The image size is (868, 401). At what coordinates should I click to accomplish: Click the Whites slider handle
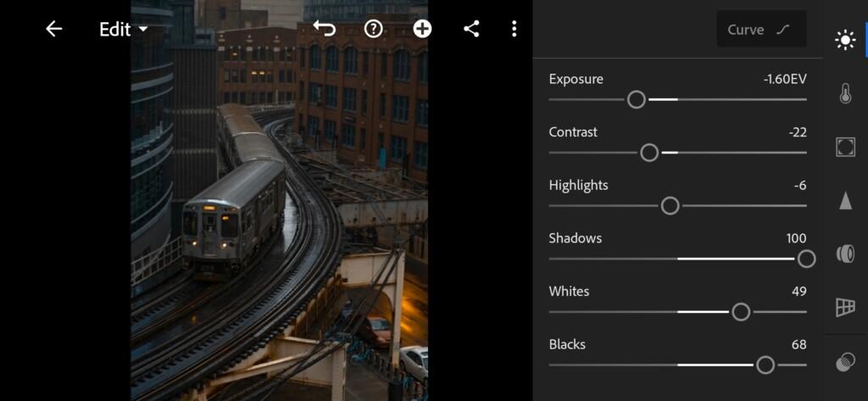[x=741, y=312]
